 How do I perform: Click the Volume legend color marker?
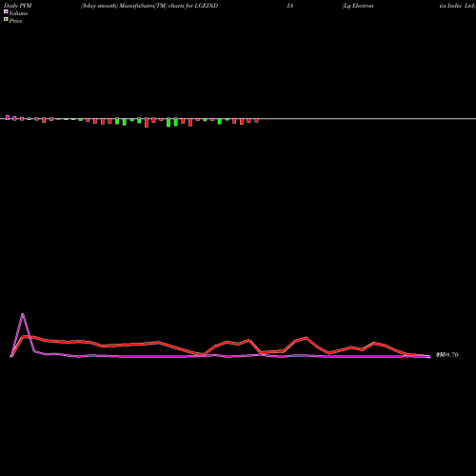coord(6,12)
